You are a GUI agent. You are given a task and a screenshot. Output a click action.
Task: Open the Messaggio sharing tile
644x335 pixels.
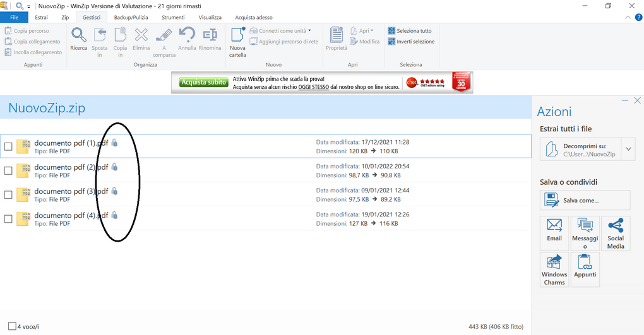[585, 233]
